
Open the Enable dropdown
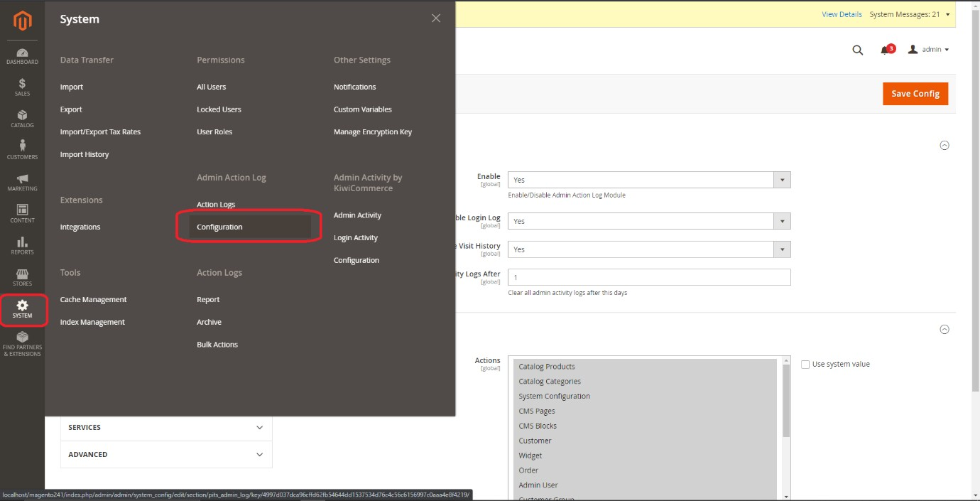coord(648,181)
